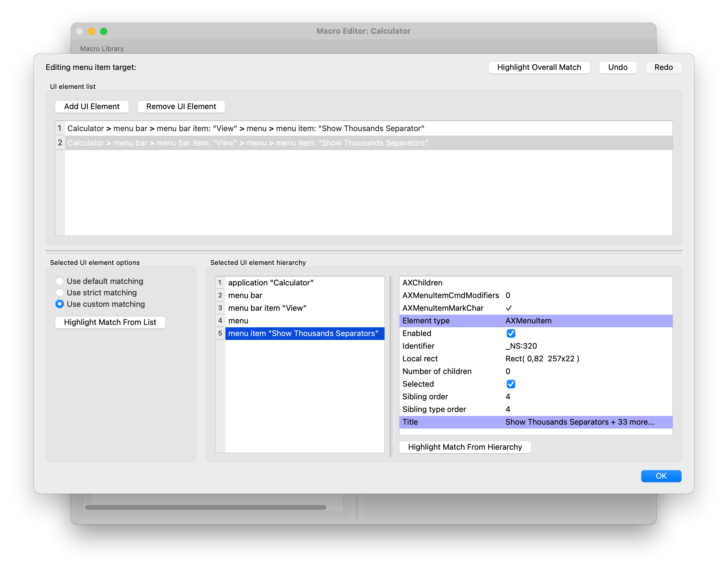The width and height of the screenshot is (728, 569).
Task: Confirm the dialog with OK
Action: pyautogui.click(x=661, y=476)
